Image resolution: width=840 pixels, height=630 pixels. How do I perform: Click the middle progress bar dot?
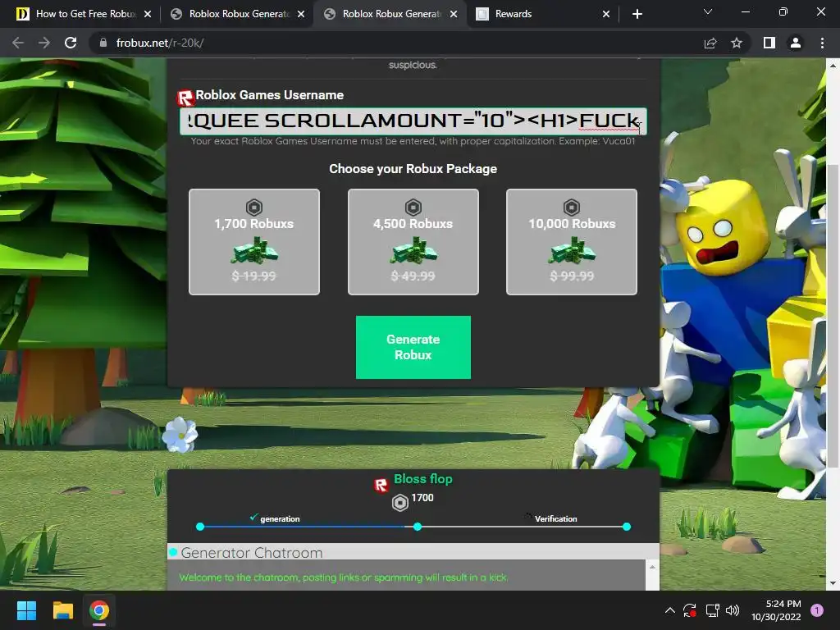coord(418,527)
